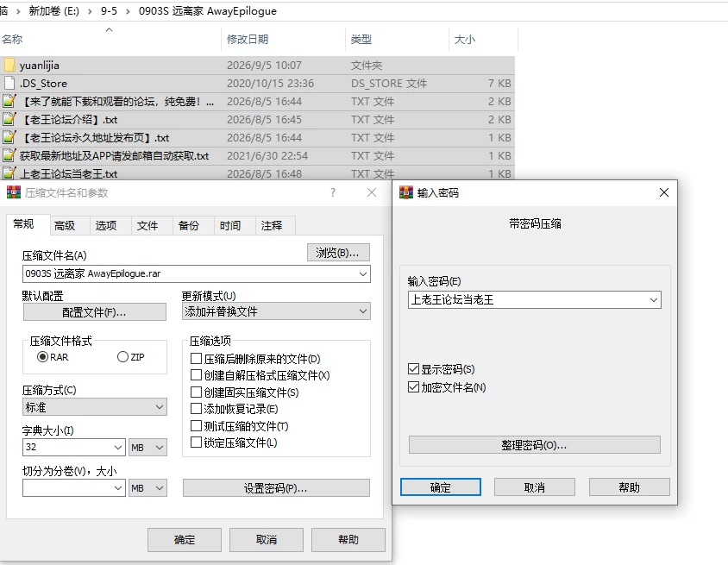Image resolution: width=728 pixels, height=565 pixels.
Task: Enable 测试压缩的文件 option
Action: [x=196, y=425]
